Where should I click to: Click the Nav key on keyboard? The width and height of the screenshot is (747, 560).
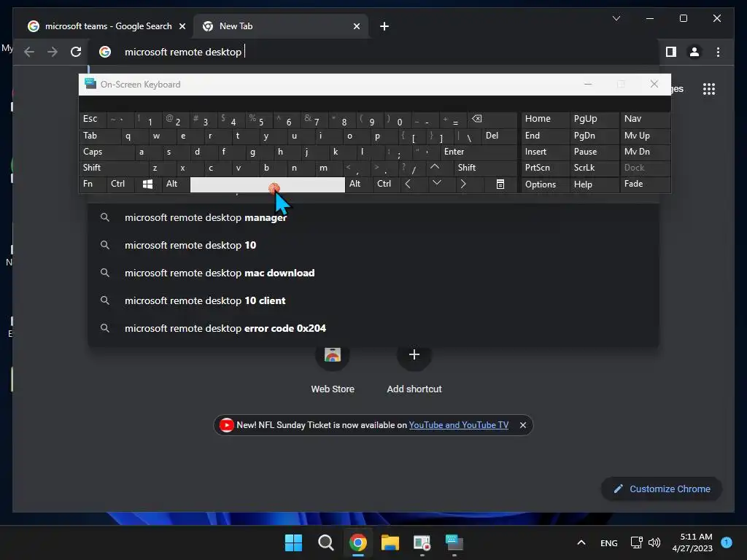pyautogui.click(x=645, y=119)
